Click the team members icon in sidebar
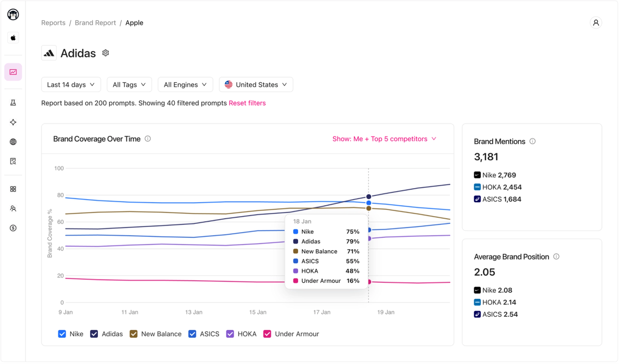621x364 pixels. (13, 208)
